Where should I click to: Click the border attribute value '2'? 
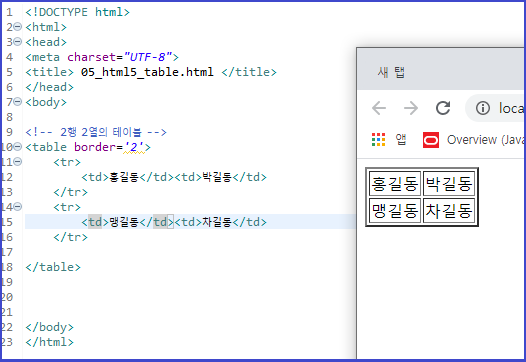coord(134,147)
